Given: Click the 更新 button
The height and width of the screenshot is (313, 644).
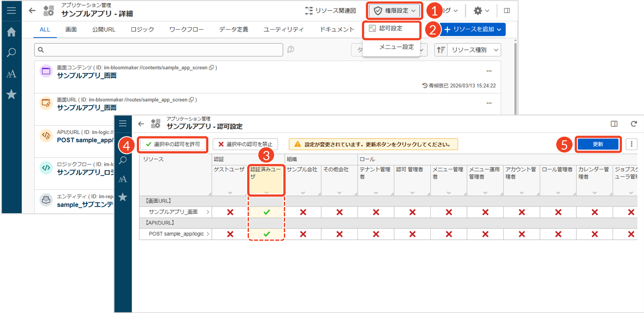Looking at the screenshot, I should 598,144.
